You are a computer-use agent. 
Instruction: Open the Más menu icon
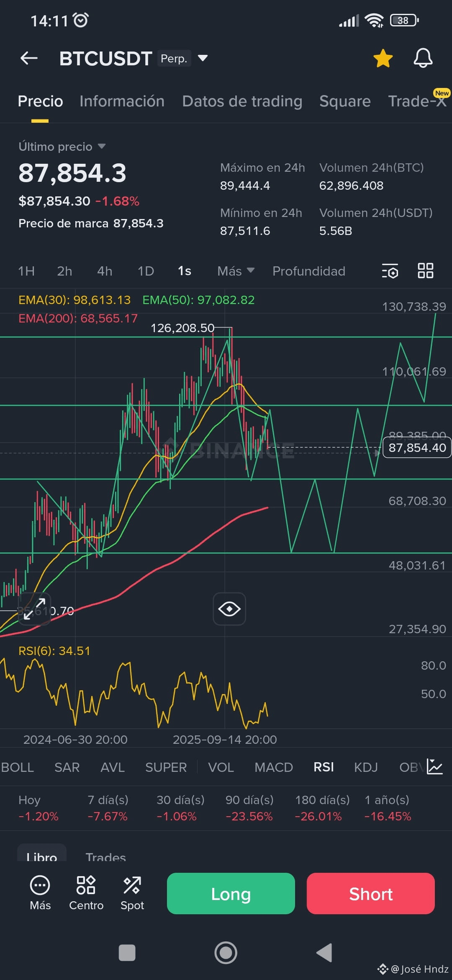pos(40,893)
